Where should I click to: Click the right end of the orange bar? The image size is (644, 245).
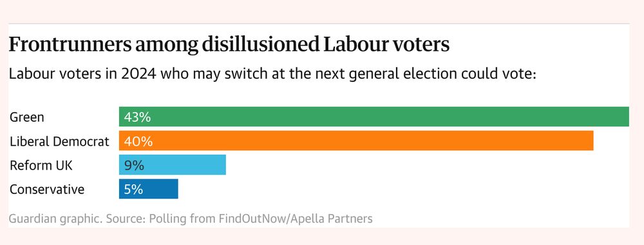tap(590, 141)
